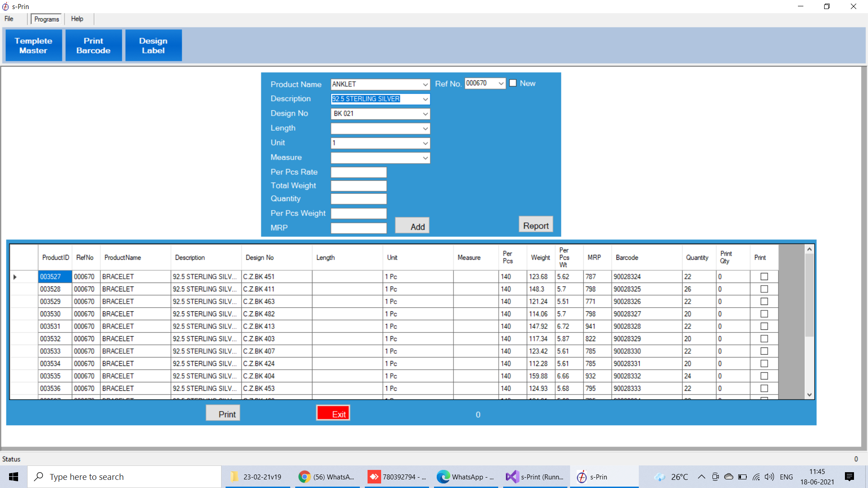The width and height of the screenshot is (868, 488).
Task: Click the volume icon in system tray
Action: pyautogui.click(x=769, y=477)
